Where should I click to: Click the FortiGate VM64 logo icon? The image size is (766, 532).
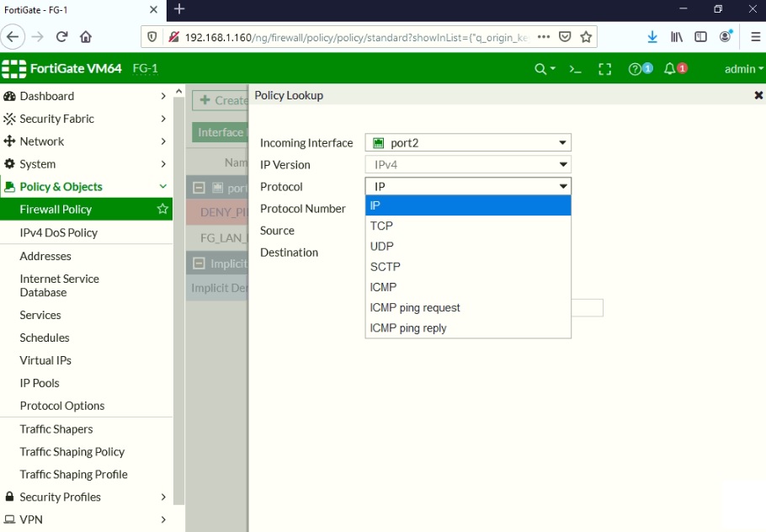coord(14,68)
